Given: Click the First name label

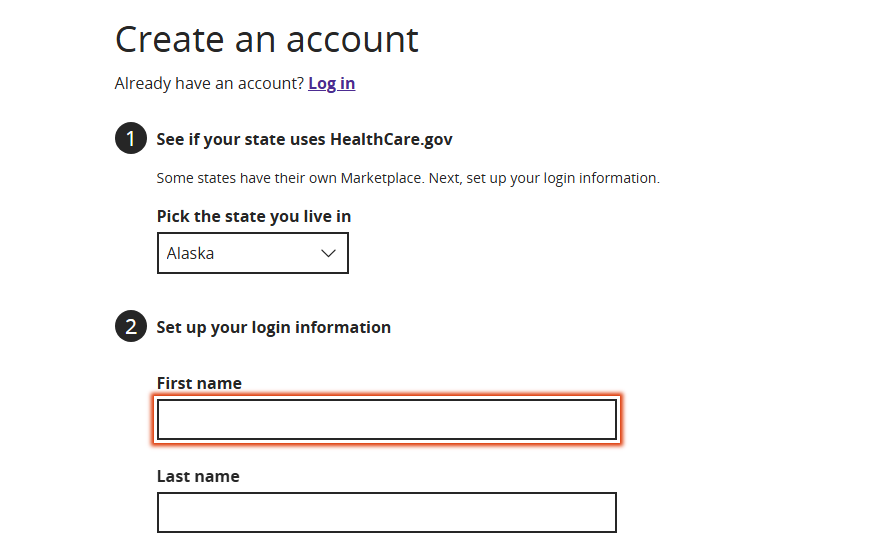Looking at the screenshot, I should [x=199, y=383].
